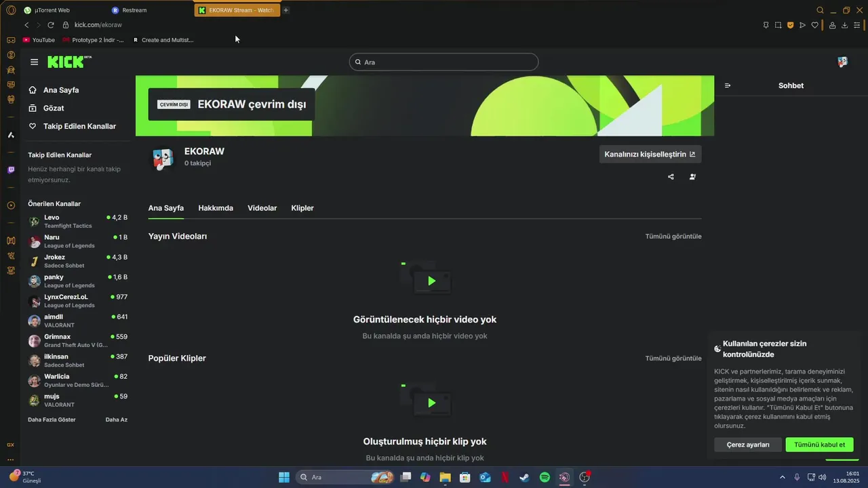Add page to bookmarks heart icon
The image size is (868, 488).
pos(814,25)
